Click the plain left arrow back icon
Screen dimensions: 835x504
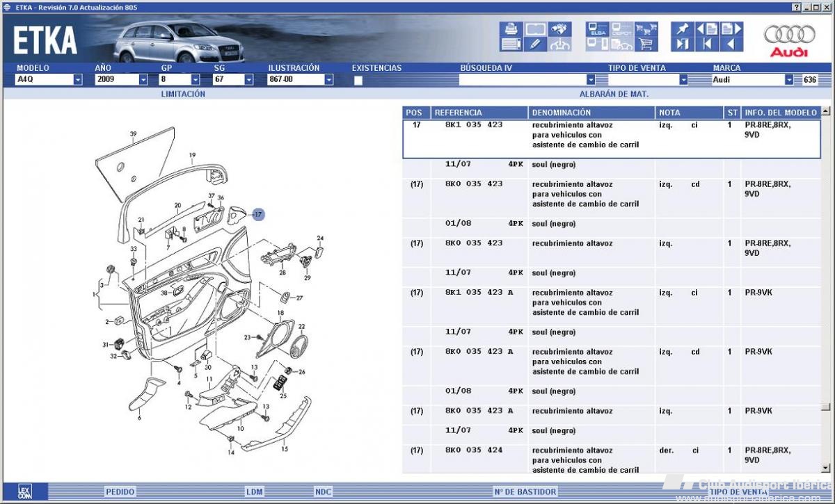point(731,44)
